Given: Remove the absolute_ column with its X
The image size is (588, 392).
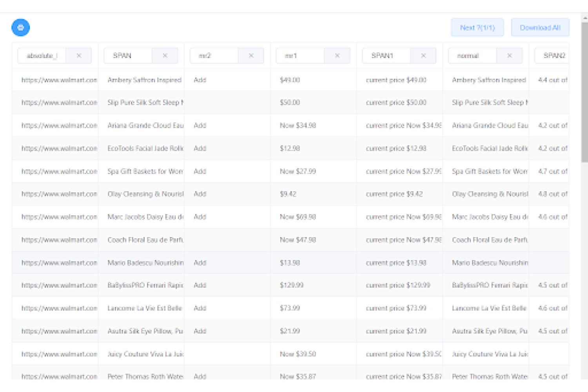Looking at the screenshot, I should (x=79, y=56).
